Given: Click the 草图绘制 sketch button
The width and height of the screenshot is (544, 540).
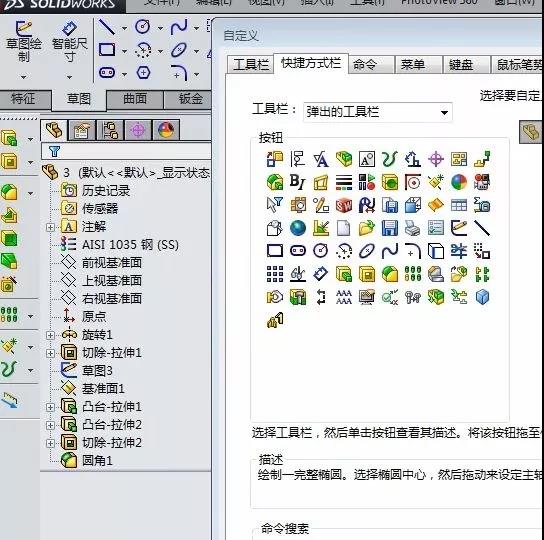Looking at the screenshot, I should coord(24,41).
